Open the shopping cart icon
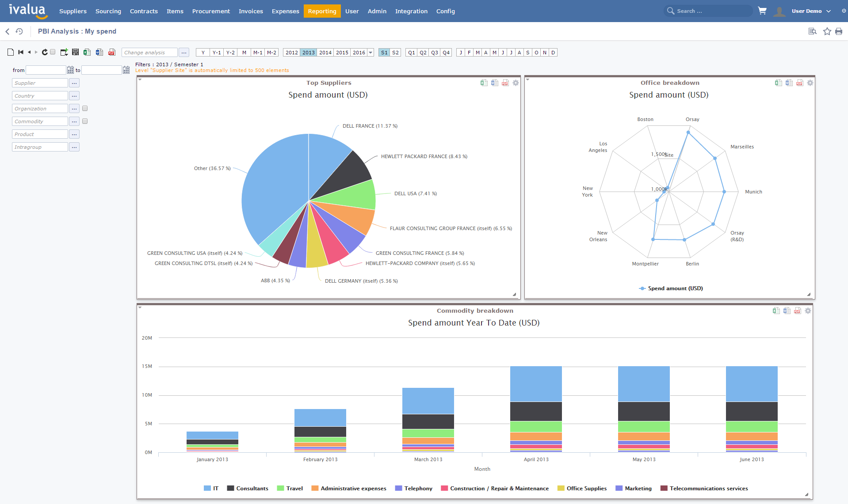848x504 pixels. [x=762, y=11]
